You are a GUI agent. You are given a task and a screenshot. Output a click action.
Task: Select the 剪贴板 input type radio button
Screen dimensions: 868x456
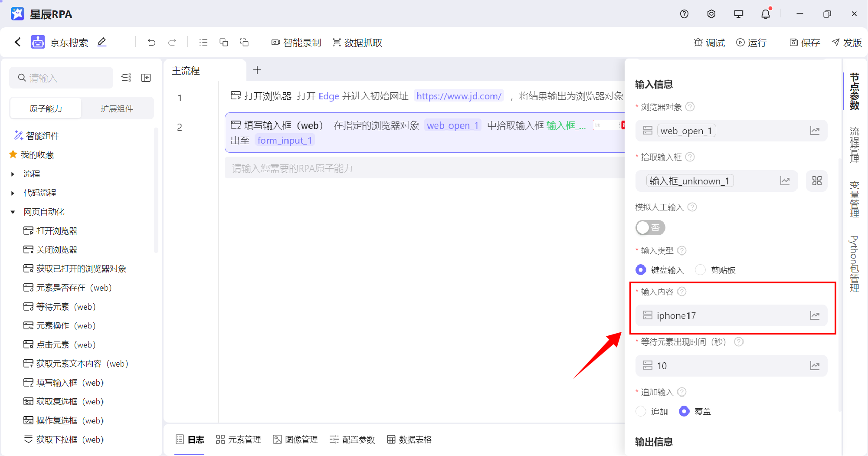pyautogui.click(x=700, y=269)
